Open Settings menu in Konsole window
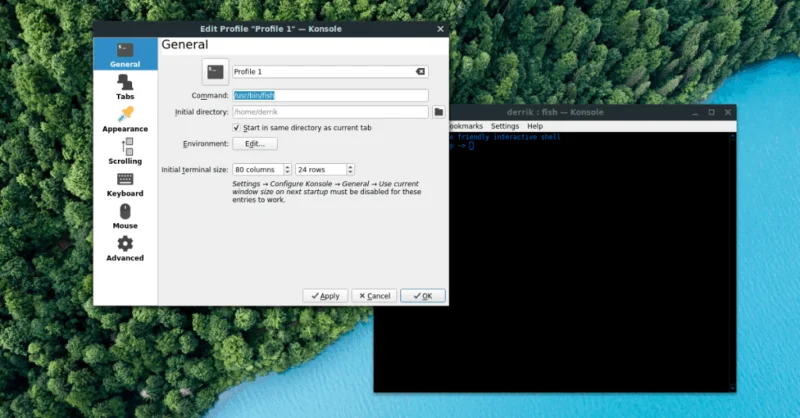This screenshot has width=800, height=418. [x=505, y=126]
